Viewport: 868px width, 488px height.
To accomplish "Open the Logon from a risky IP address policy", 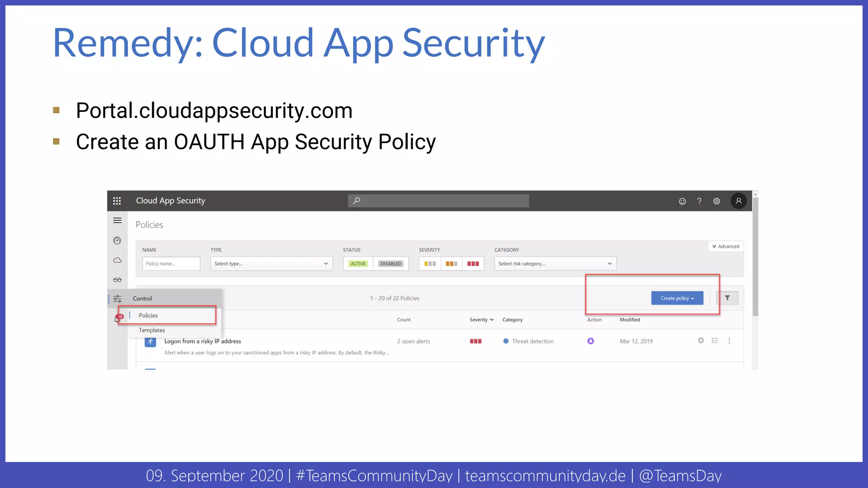I will (203, 341).
